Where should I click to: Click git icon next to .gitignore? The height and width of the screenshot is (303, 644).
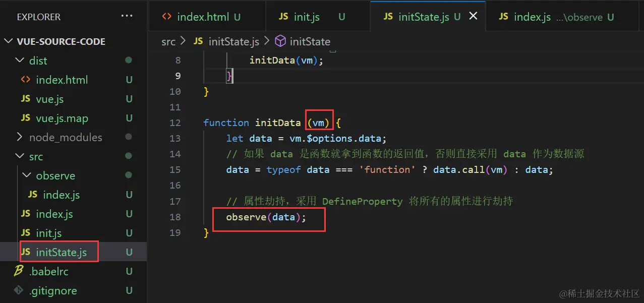click(x=18, y=290)
